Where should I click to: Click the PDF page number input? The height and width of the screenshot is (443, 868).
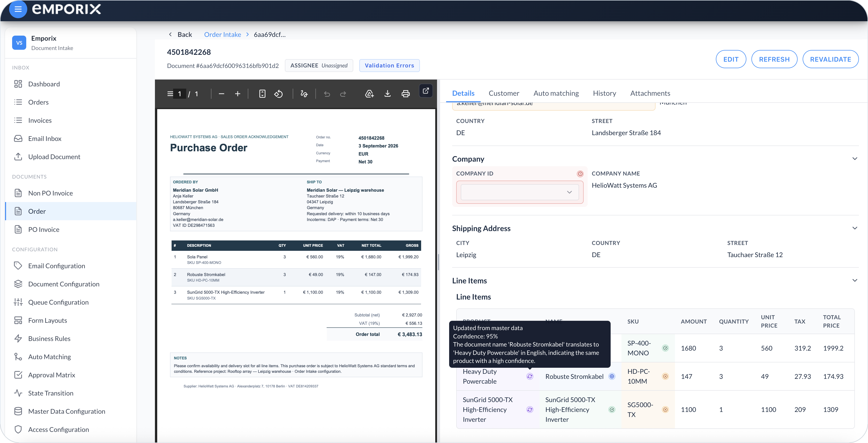180,94
